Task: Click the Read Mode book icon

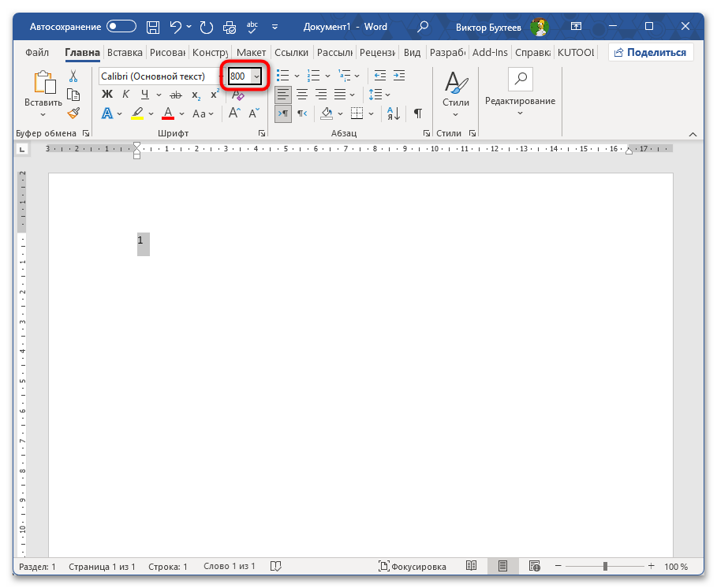Action: 471,566
